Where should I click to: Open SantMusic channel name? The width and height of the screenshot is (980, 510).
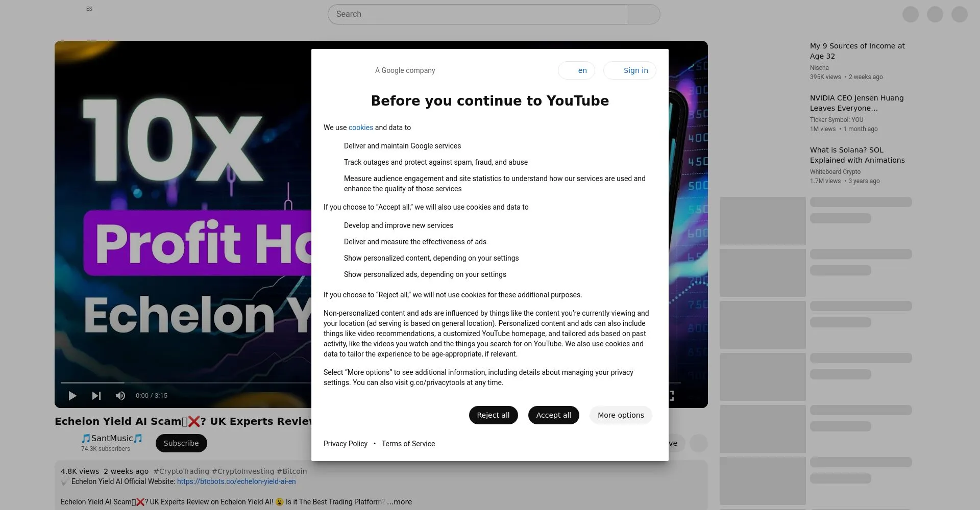[x=112, y=438]
